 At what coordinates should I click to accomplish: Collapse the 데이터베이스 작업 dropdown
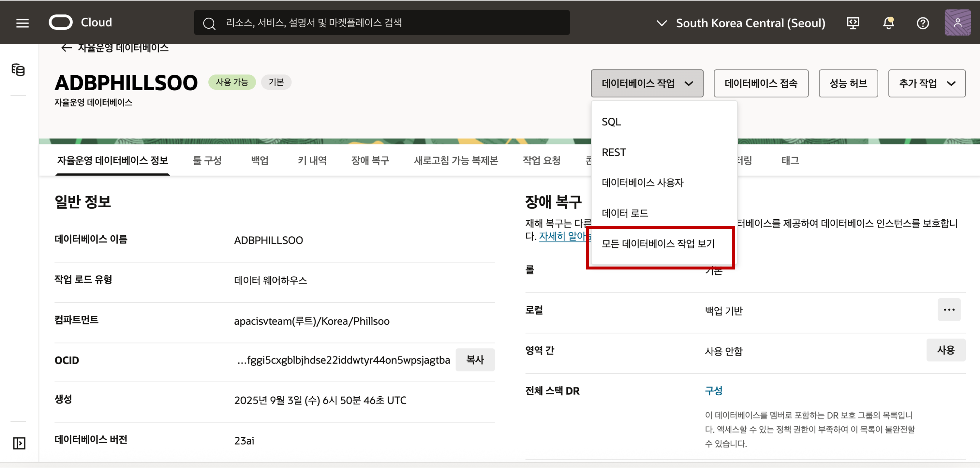(647, 83)
